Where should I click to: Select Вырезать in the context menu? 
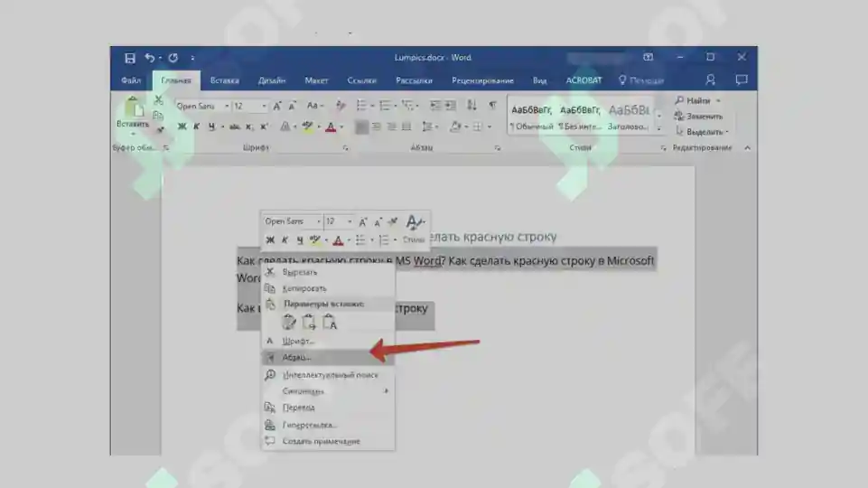tap(328, 273)
